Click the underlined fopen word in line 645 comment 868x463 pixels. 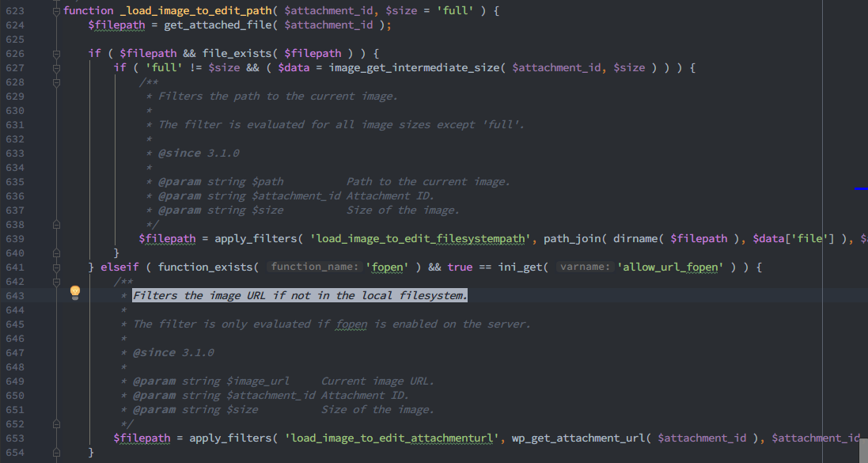click(x=351, y=324)
